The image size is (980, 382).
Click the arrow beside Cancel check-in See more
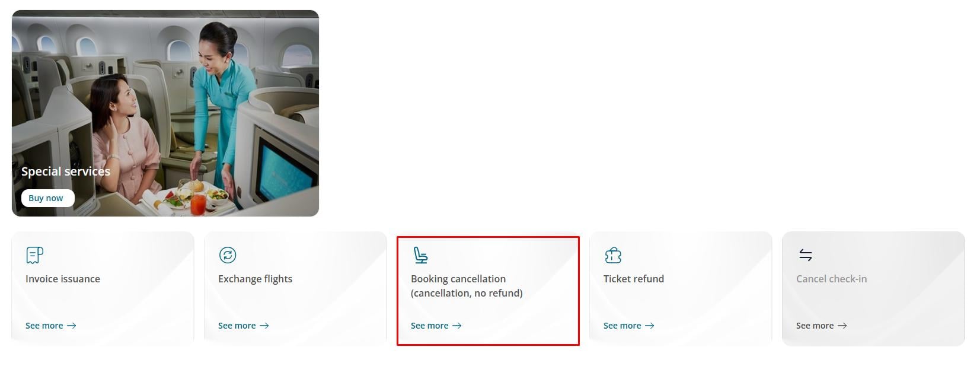[x=842, y=326]
